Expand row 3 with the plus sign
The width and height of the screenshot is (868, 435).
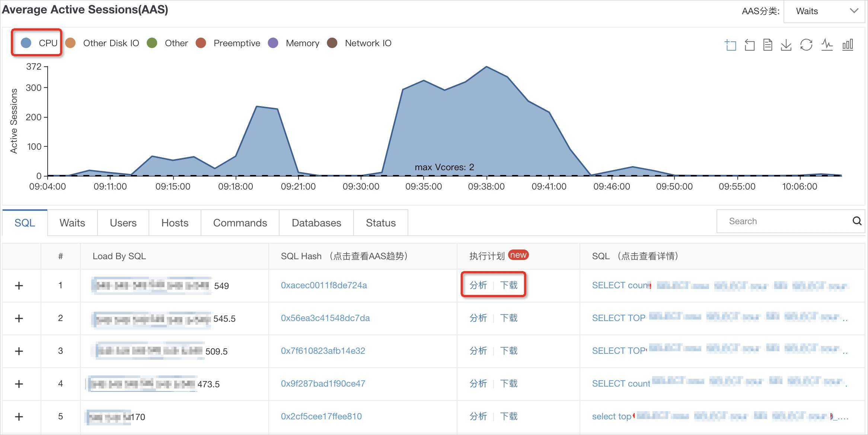pyautogui.click(x=19, y=350)
